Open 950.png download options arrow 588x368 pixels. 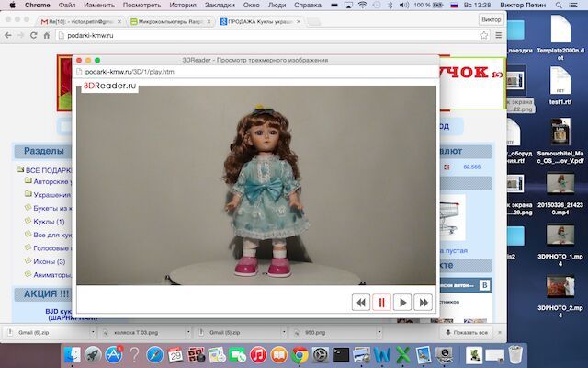coord(379,332)
